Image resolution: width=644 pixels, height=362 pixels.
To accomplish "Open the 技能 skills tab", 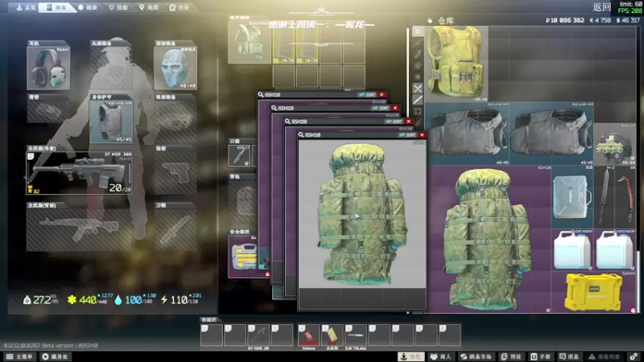I will tap(118, 7).
